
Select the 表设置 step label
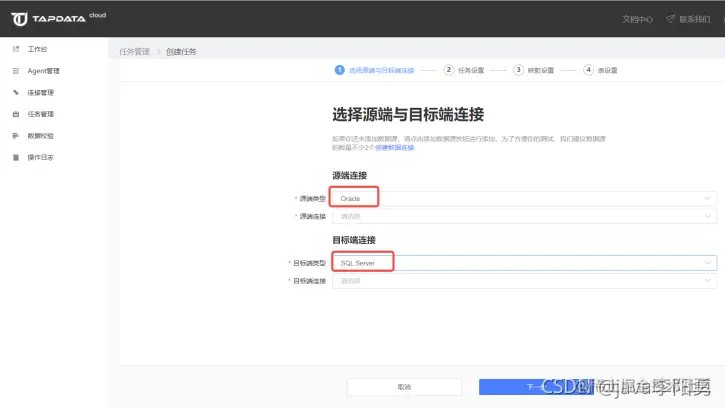(607, 70)
